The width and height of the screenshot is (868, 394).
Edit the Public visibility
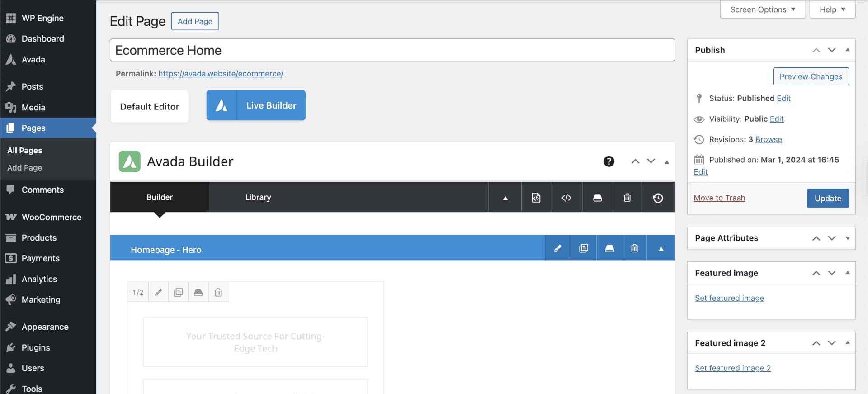click(x=777, y=119)
